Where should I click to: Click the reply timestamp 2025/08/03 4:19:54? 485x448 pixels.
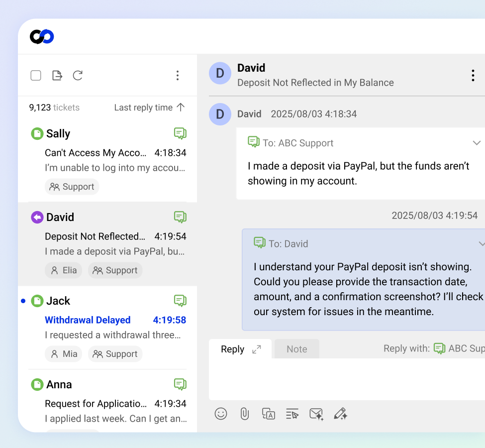pyautogui.click(x=435, y=216)
